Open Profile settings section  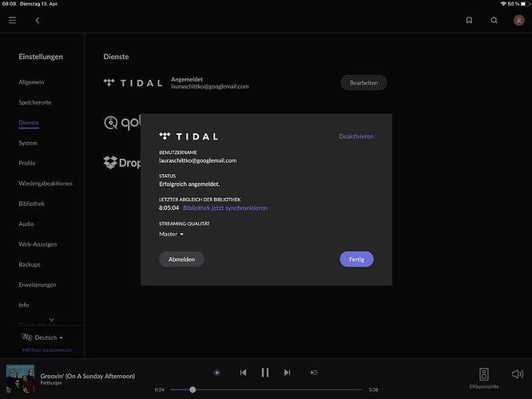click(27, 163)
